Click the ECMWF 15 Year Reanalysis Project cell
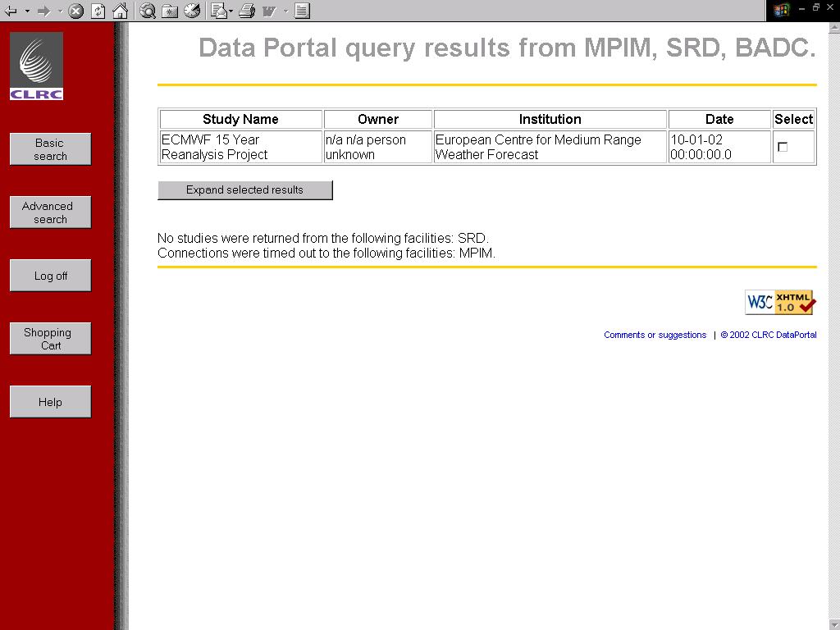Screen dimensions: 840x630 pos(240,147)
